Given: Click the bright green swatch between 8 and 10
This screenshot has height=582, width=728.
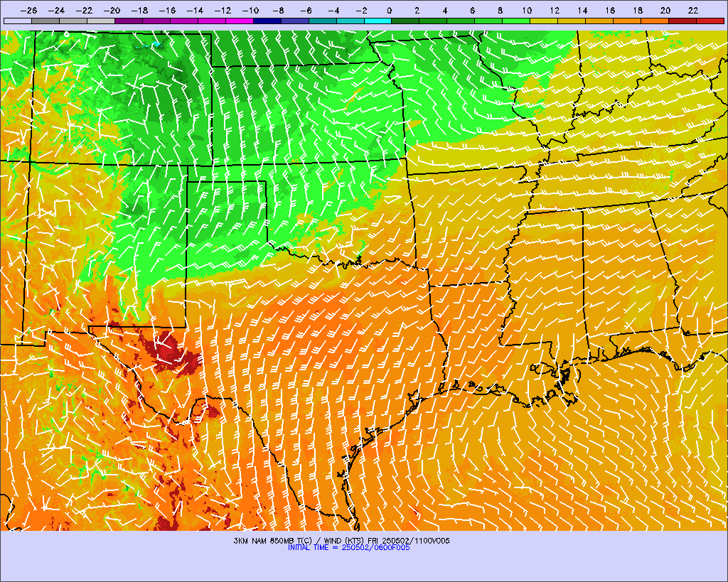Looking at the screenshot, I should click(516, 21).
